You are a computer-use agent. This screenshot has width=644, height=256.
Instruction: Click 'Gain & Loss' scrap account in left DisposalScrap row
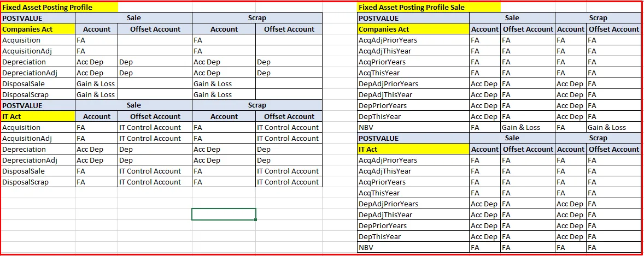click(212, 95)
